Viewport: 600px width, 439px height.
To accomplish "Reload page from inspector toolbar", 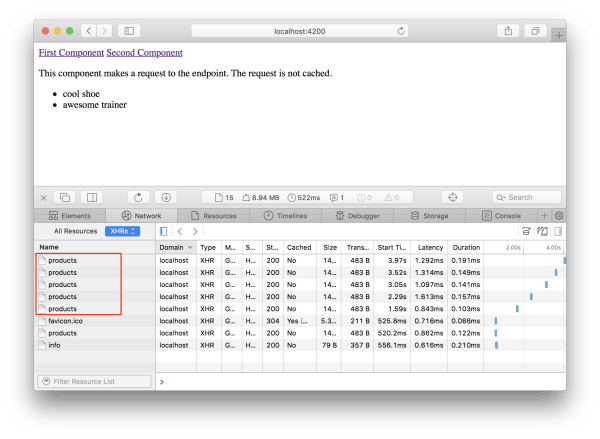I will (138, 197).
